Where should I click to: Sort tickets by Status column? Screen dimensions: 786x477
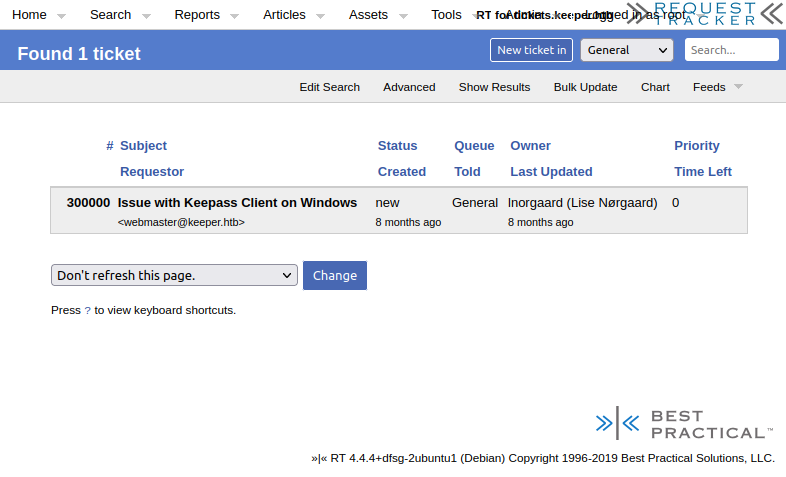(397, 146)
